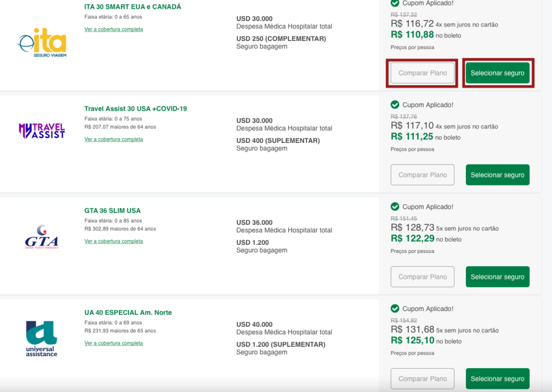This screenshot has width=552, height=392.
Task: Click the R$ 131,68 card price
Action: pyautogui.click(x=412, y=329)
